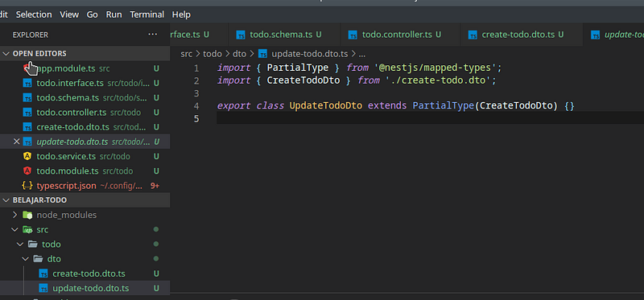Click the './create-todo.dto' import string
Image resolution: width=644 pixels, height=300 pixels.
438,80
